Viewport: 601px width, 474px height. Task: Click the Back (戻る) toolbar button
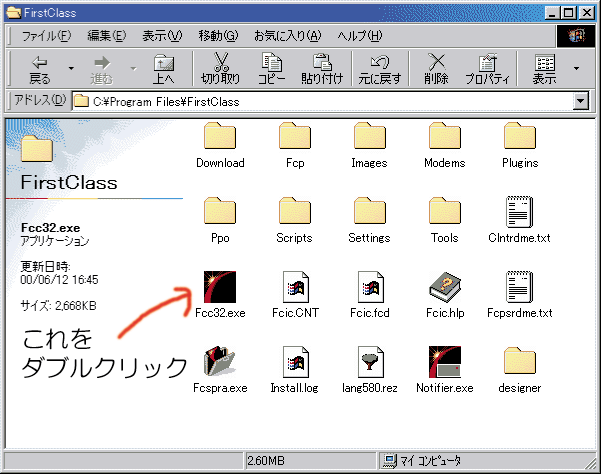[x=40, y=69]
